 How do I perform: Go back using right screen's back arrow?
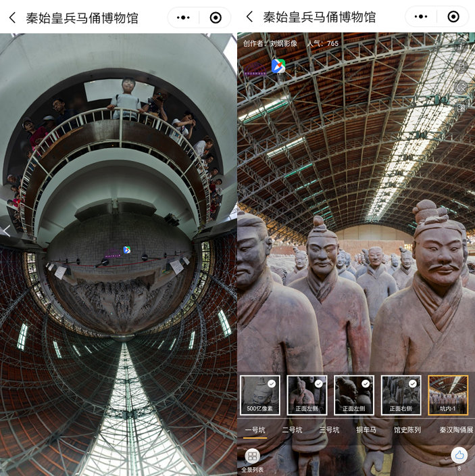(249, 17)
